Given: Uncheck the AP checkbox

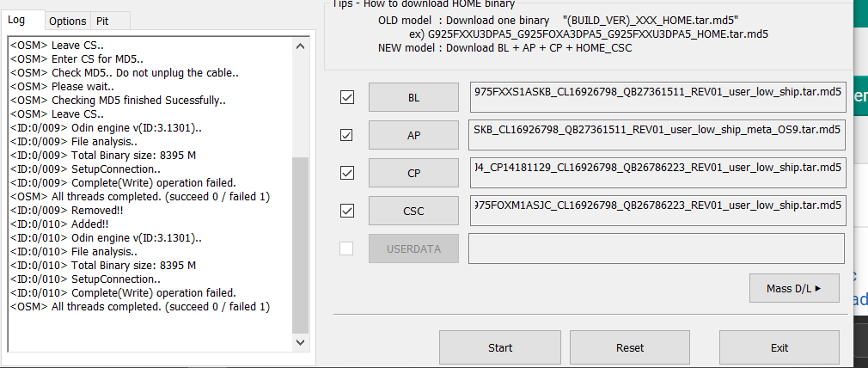Looking at the screenshot, I should pos(347,135).
